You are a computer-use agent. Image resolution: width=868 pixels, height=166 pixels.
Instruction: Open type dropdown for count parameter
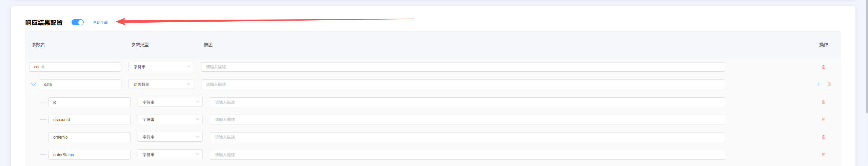[x=161, y=67]
